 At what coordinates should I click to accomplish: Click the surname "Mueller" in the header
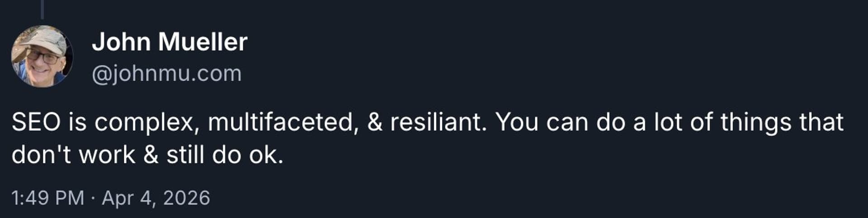(x=203, y=42)
